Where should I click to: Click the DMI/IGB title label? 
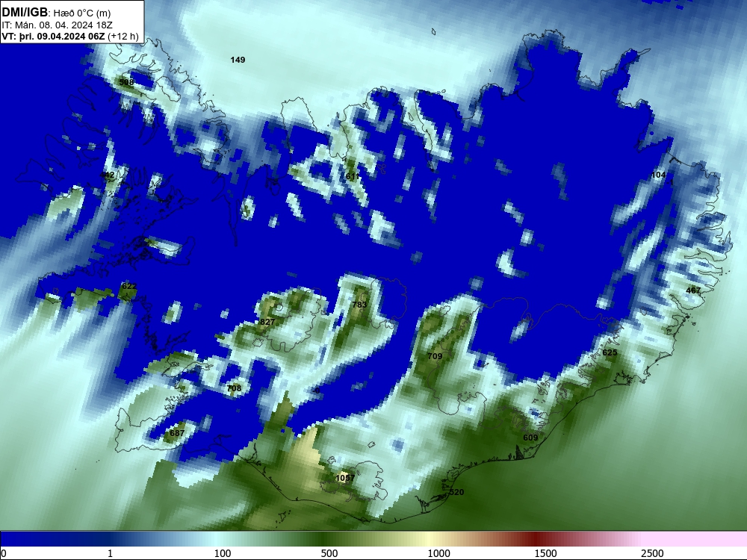(25, 13)
